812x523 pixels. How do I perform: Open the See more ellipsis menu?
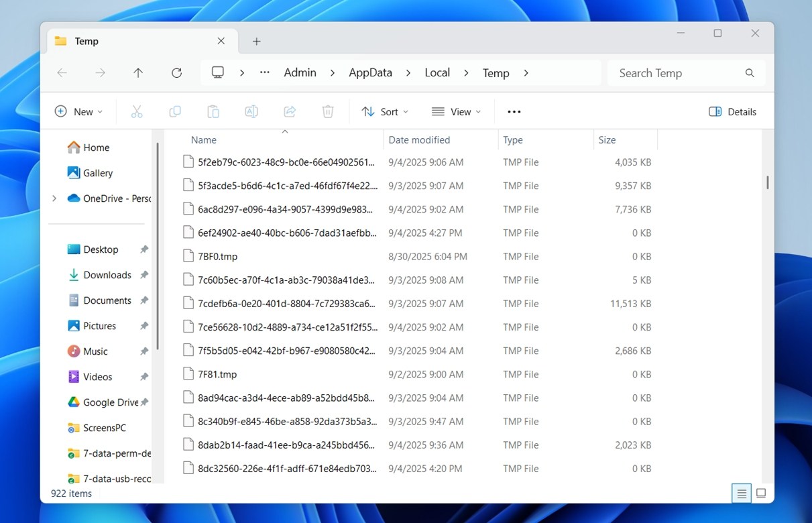click(x=514, y=111)
